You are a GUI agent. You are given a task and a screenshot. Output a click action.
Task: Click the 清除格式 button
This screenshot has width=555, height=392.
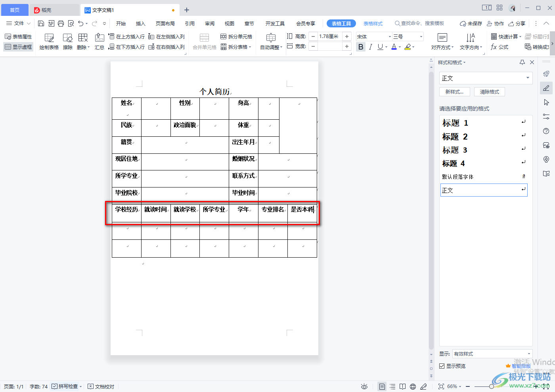[x=490, y=92]
